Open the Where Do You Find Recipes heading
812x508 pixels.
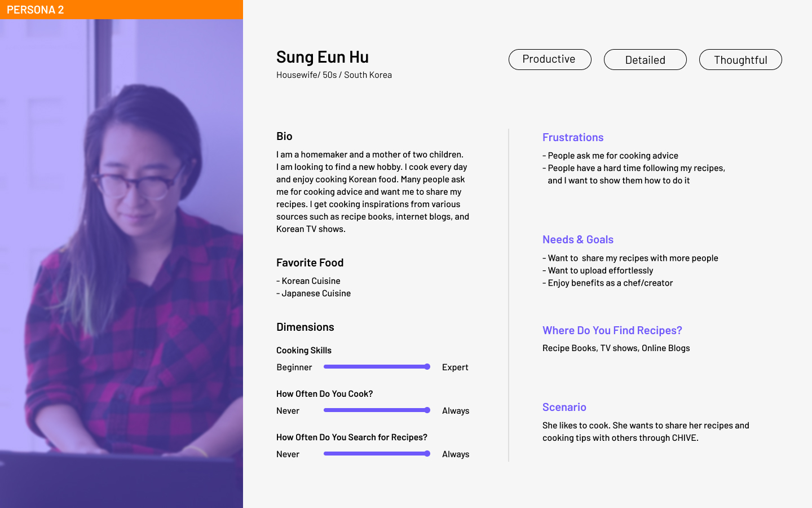click(612, 330)
